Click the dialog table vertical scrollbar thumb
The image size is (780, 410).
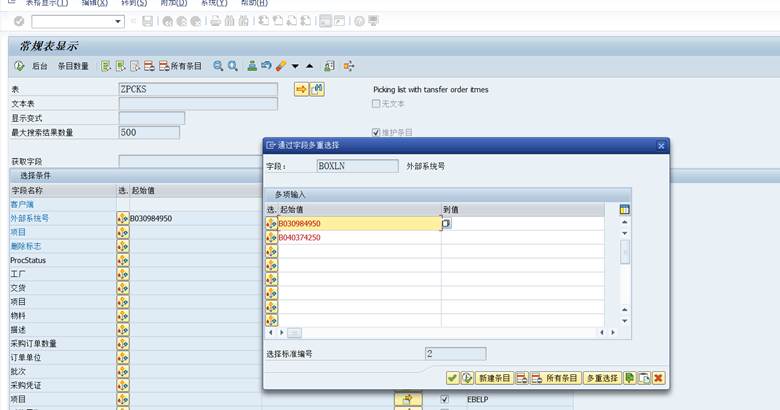click(625, 252)
